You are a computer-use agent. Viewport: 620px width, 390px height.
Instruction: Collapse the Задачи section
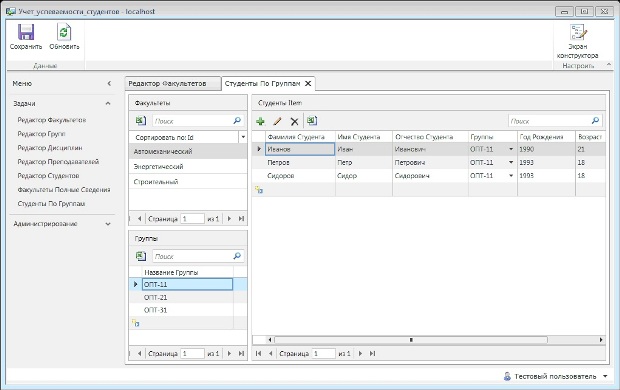click(x=108, y=104)
